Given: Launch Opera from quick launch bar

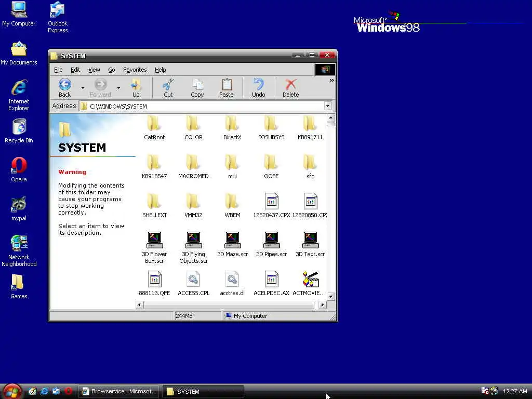Looking at the screenshot, I should [68, 391].
